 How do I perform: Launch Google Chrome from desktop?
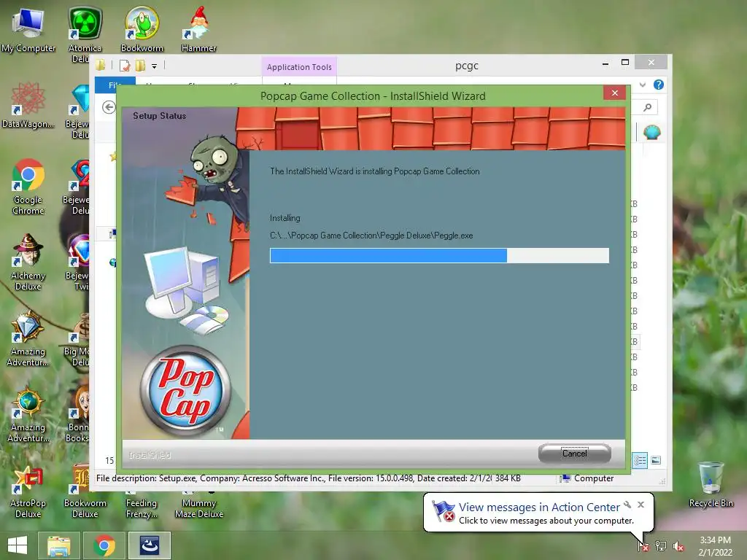(28, 187)
